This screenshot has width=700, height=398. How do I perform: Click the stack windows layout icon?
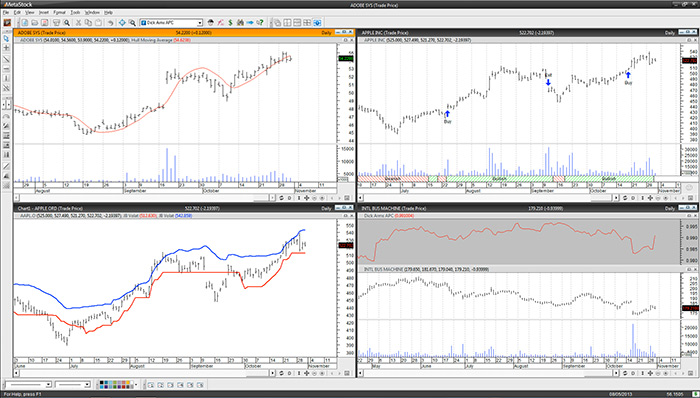click(297, 22)
